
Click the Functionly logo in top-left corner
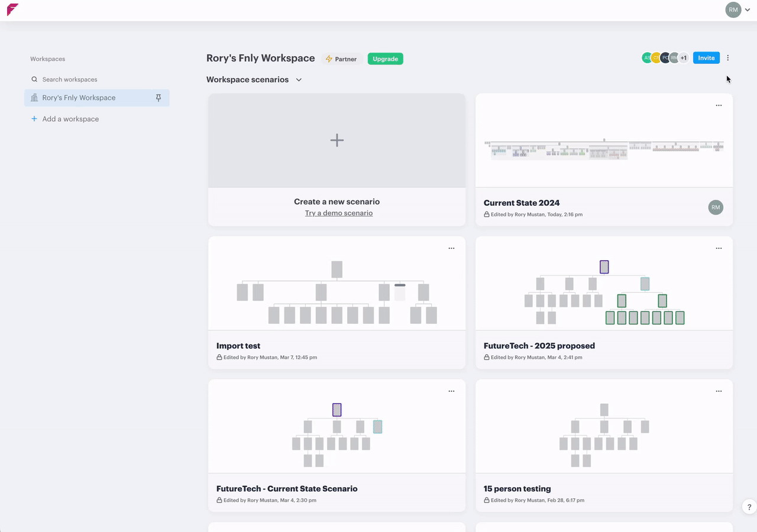tap(12, 10)
